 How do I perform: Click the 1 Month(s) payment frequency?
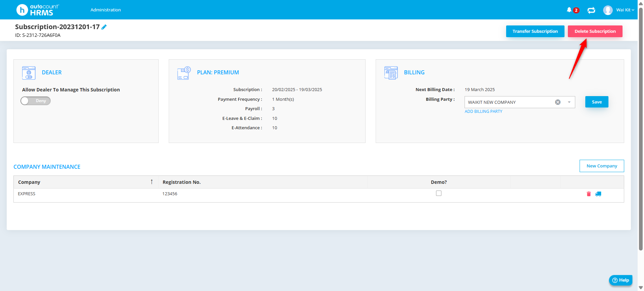click(283, 99)
